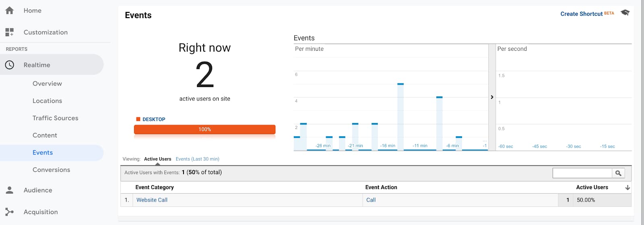The image size is (644, 225).
Task: Click the search magnifier button
Action: (x=618, y=173)
